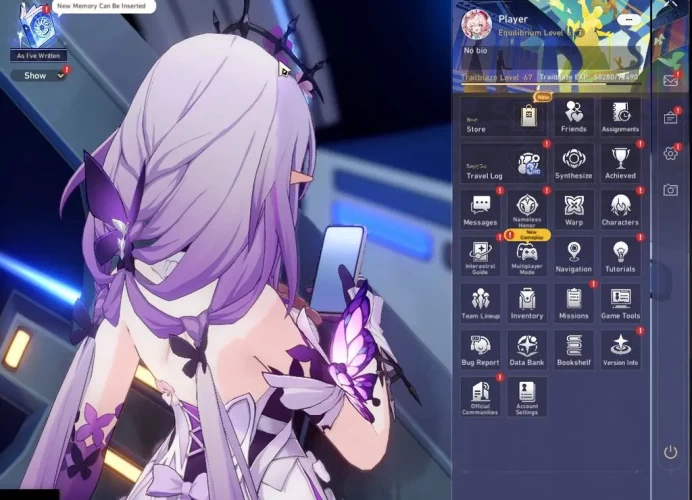
Task: Open Messages
Action: 480,210
